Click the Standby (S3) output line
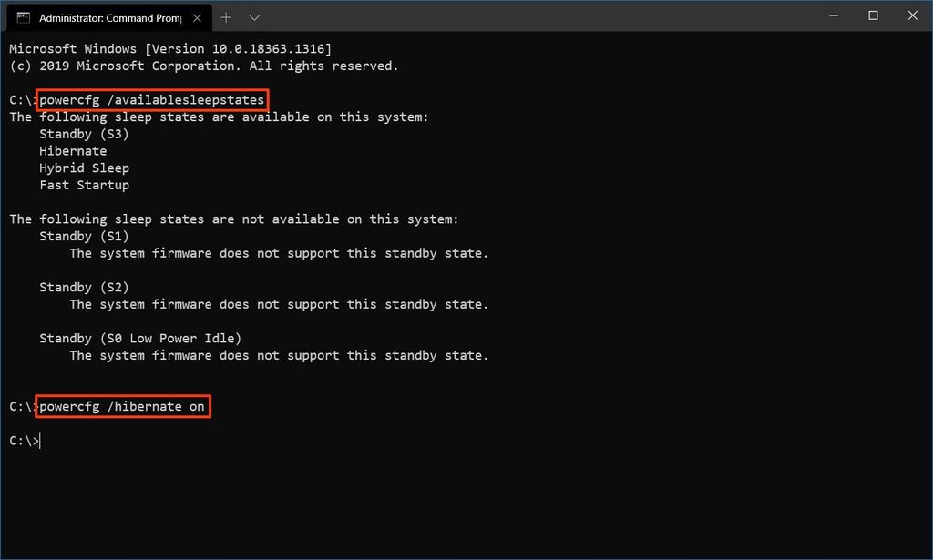933x560 pixels. tap(84, 133)
